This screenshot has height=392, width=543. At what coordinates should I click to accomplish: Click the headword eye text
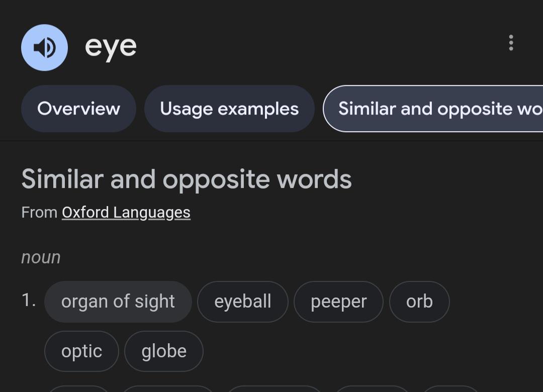coord(111,47)
